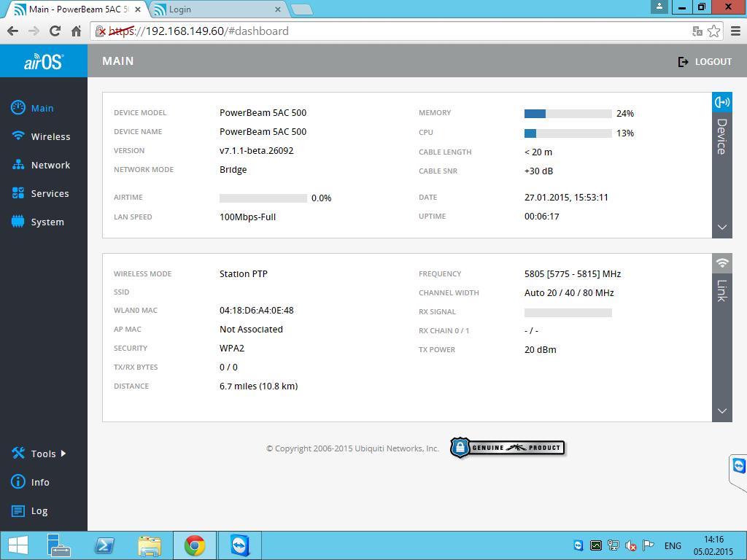Click the CPU usage bar
Viewport: 747px width, 560px height.
pyautogui.click(x=568, y=133)
